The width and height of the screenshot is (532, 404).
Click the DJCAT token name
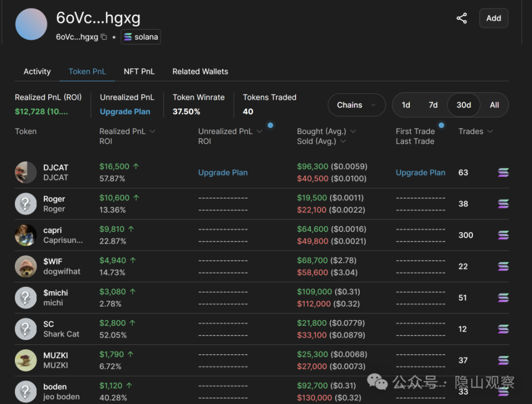coord(56,168)
